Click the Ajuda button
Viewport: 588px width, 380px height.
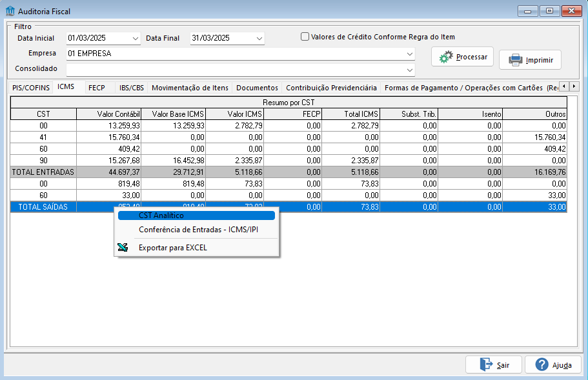553,365
